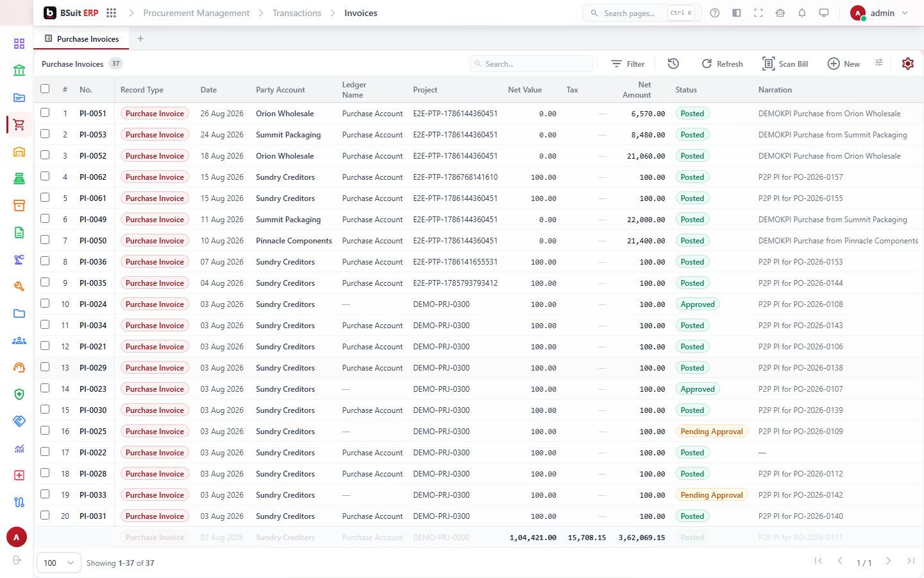Select the checkbox for invoice PI-0031
Image resolution: width=924 pixels, height=578 pixels.
[x=45, y=515]
